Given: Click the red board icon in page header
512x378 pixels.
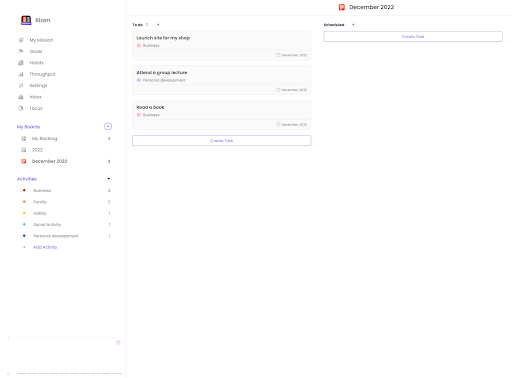Looking at the screenshot, I should coord(342,7).
